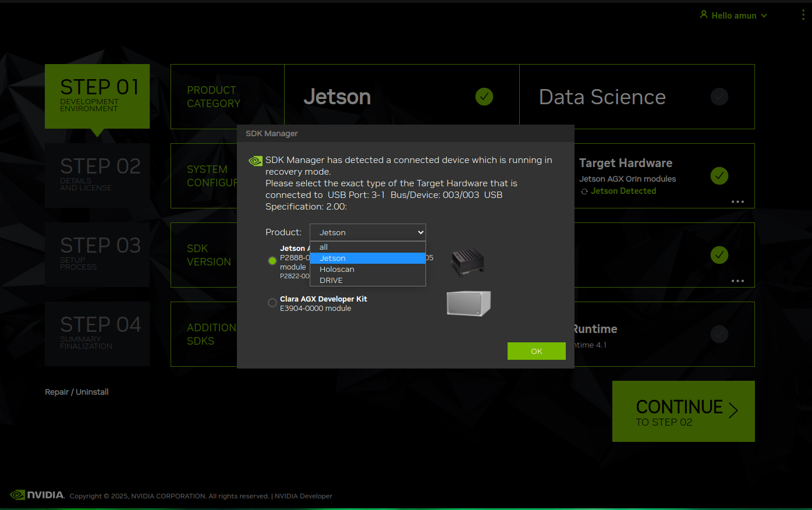Choose 'Jetson' from the Product list
Viewport: 812px width, 510px height.
click(368, 258)
